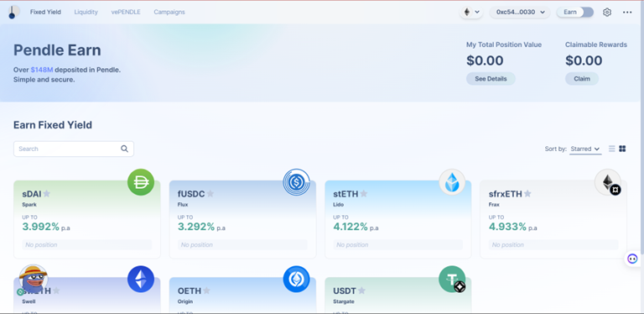This screenshot has width=644, height=314.
Task: Open the sfrxETH Frax pool card
Action: (x=553, y=219)
